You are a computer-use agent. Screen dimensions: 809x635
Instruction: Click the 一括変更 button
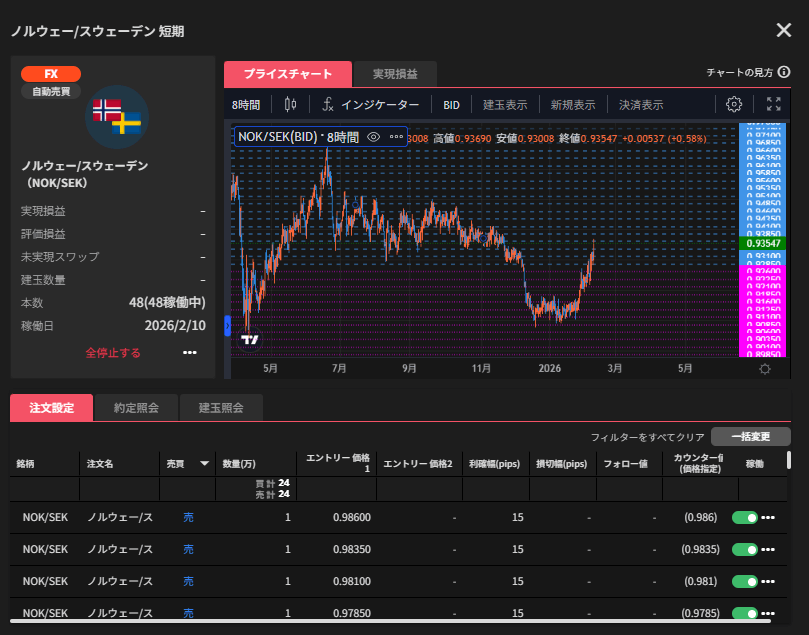coord(750,437)
